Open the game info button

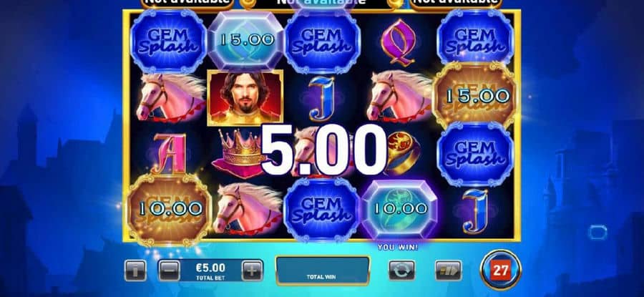click(135, 271)
